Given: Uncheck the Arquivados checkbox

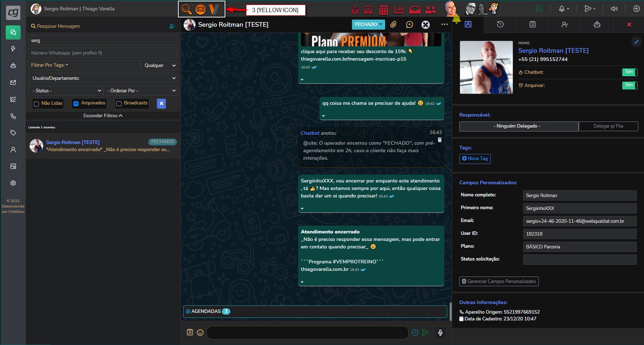Looking at the screenshot, I should tap(76, 104).
